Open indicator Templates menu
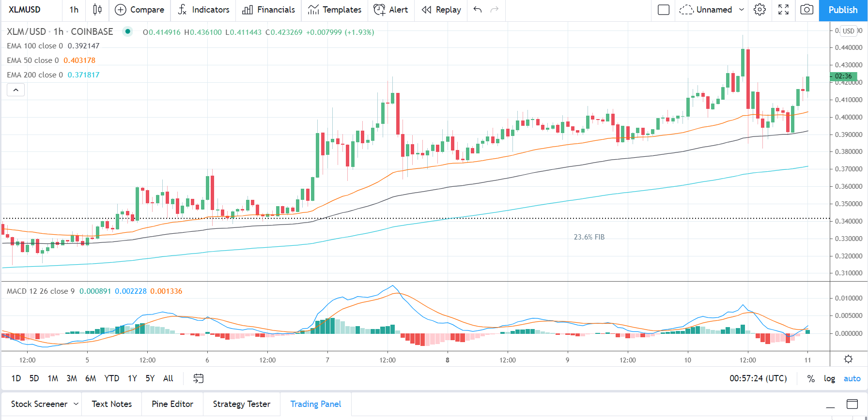The height and width of the screenshot is (420, 868). (335, 10)
